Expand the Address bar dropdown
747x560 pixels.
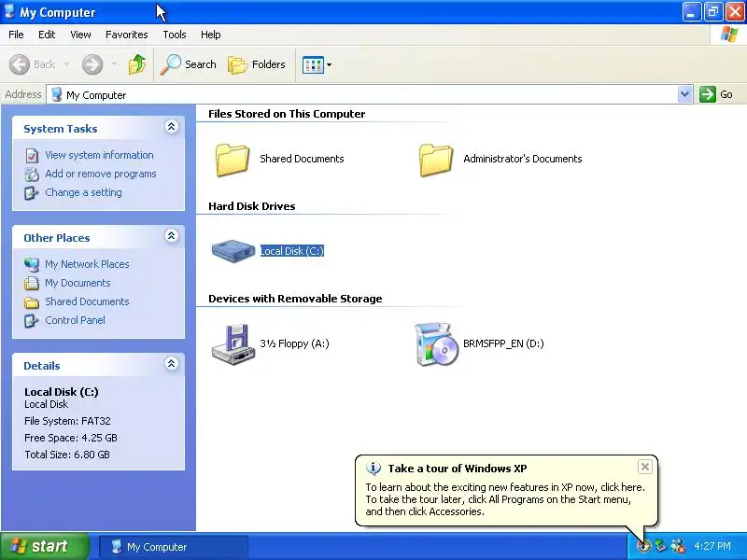pyautogui.click(x=684, y=94)
